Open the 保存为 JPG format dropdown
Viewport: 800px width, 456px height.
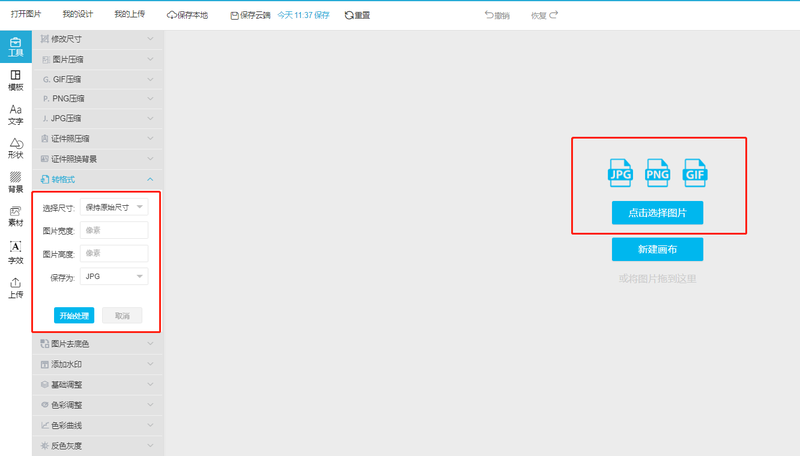click(x=114, y=276)
